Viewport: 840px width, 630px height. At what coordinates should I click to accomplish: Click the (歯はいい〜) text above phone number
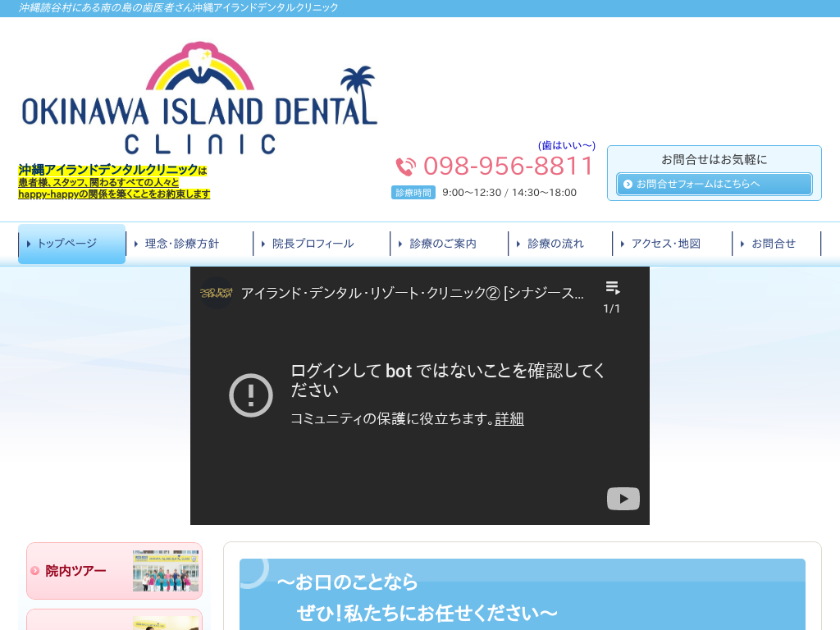567,146
